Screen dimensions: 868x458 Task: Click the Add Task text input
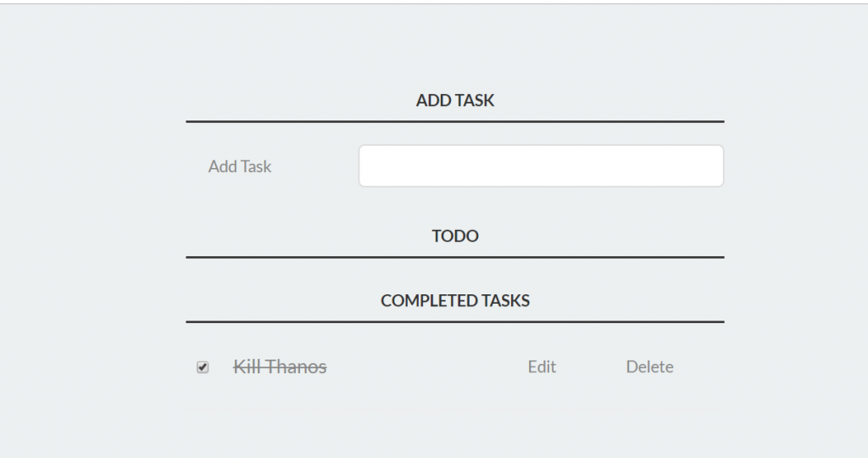541,166
